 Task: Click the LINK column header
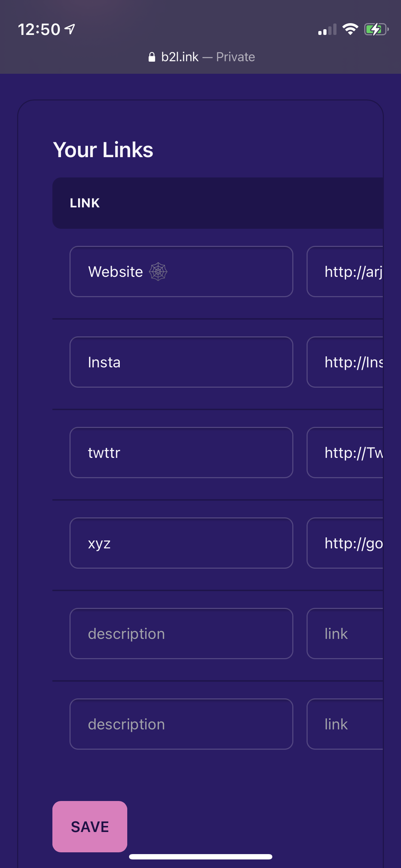[x=84, y=202]
